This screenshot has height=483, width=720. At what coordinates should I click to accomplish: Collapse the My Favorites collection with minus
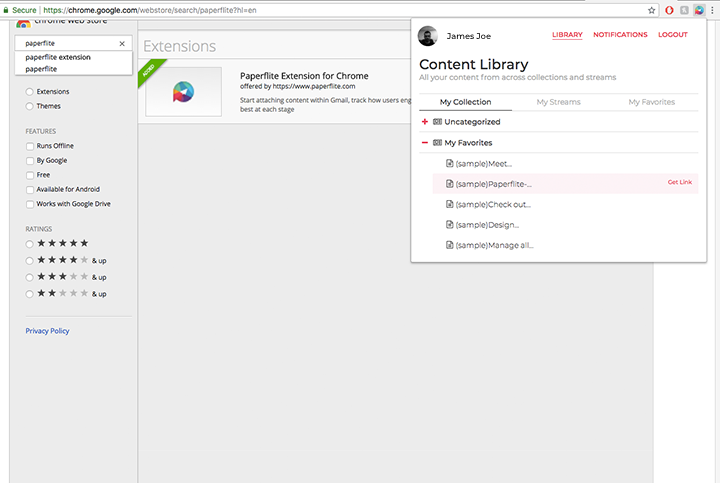tap(425, 143)
